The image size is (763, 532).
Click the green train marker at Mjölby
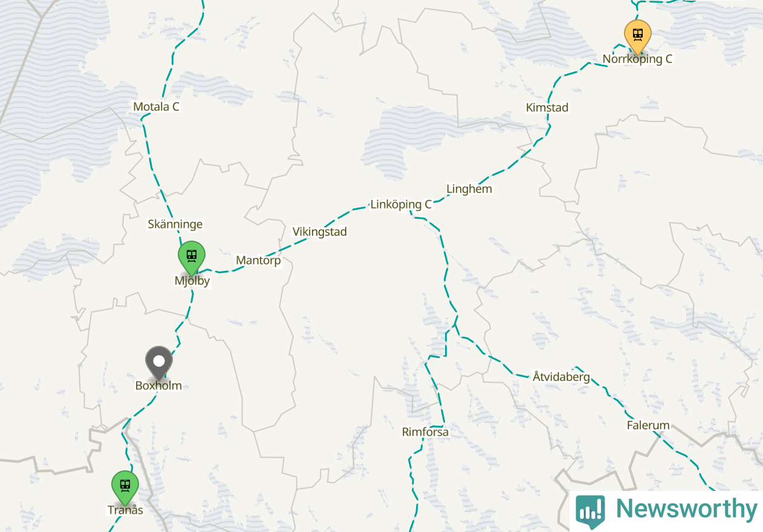pyautogui.click(x=192, y=258)
